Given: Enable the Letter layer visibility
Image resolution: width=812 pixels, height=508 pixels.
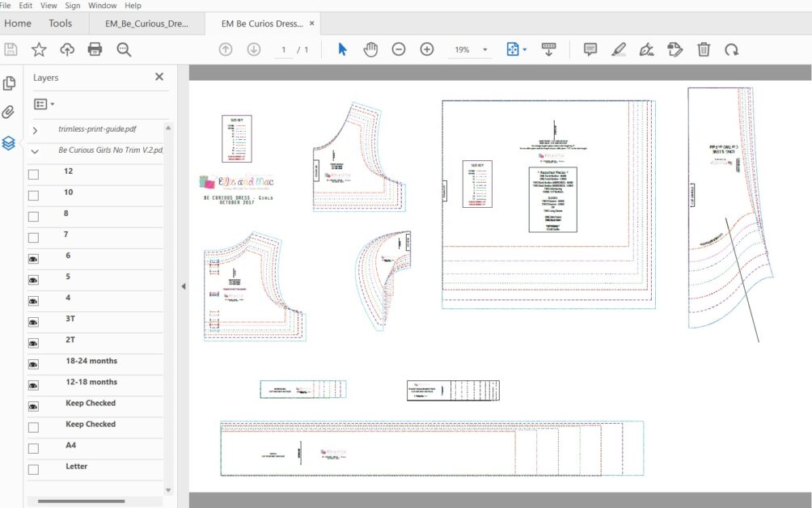Looking at the screenshot, I should point(33,469).
